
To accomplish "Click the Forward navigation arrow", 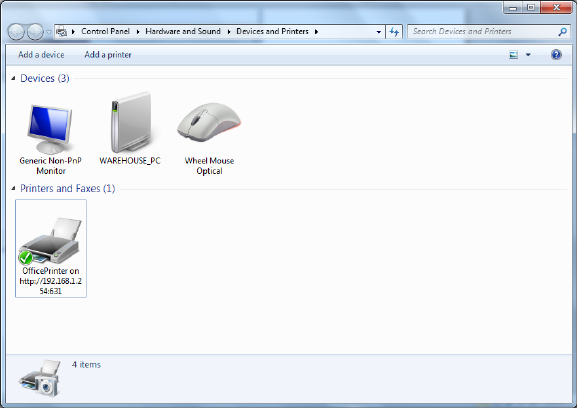I will 35,32.
